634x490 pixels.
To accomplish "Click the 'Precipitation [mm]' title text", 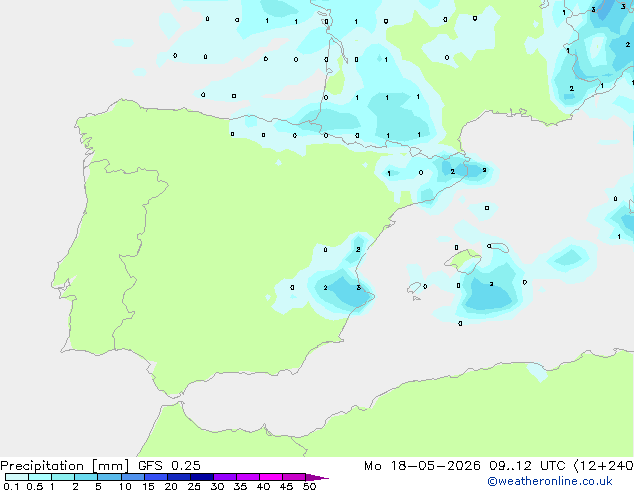I will [x=65, y=466].
